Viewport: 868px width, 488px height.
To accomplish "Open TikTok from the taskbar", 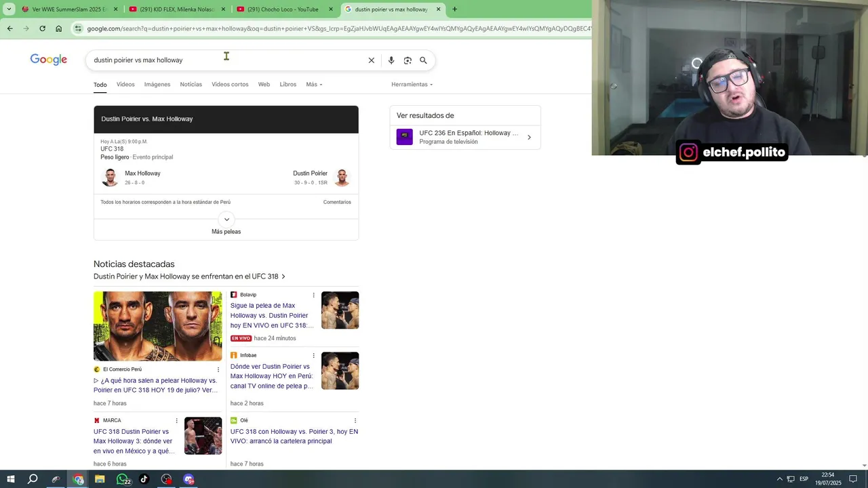I will pyautogui.click(x=144, y=479).
